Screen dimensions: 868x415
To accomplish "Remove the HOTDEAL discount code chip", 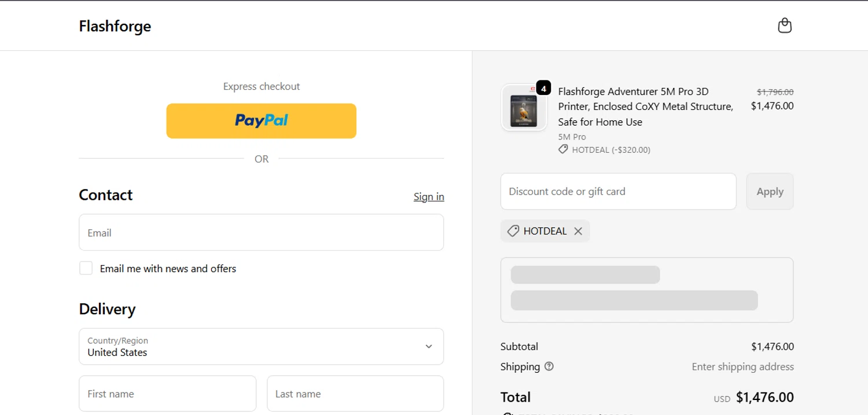I will [578, 231].
